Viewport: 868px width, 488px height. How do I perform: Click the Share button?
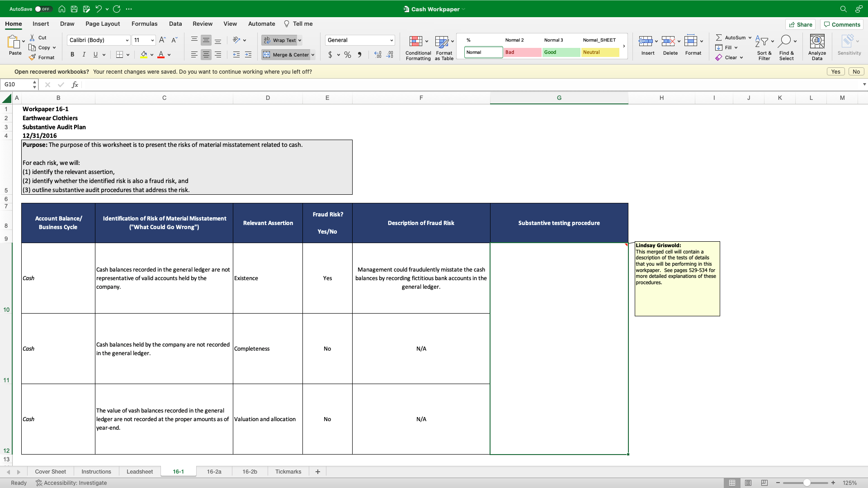click(800, 24)
